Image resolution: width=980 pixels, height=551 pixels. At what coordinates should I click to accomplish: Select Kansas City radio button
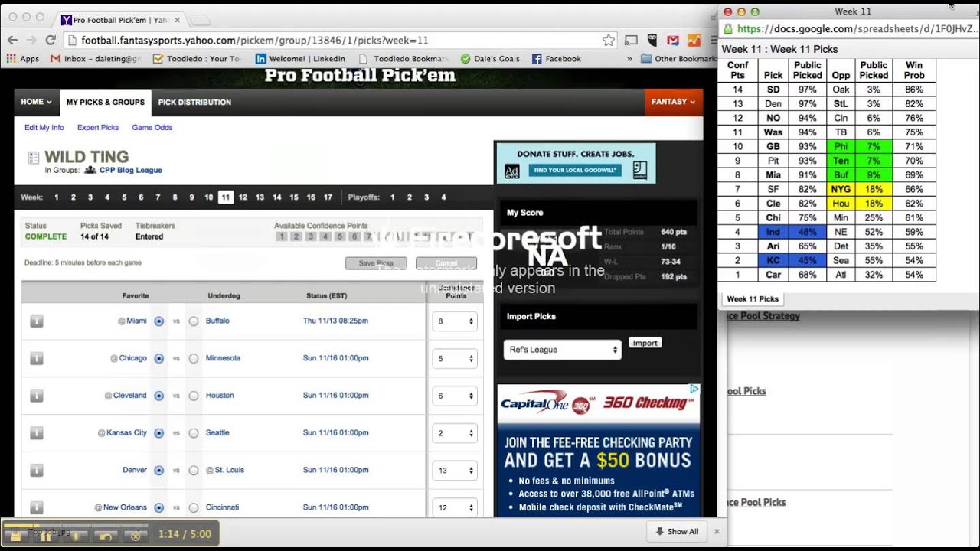tap(159, 433)
